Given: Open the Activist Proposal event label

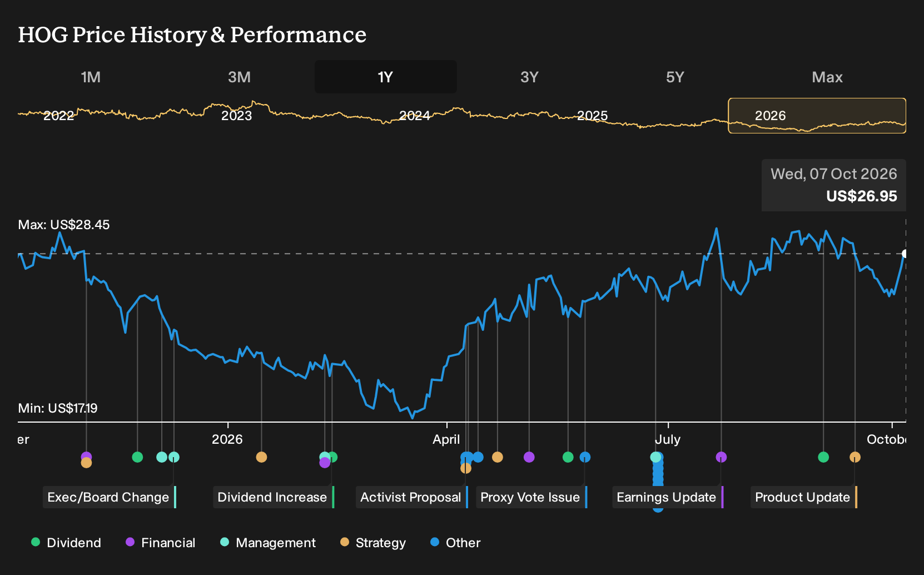Looking at the screenshot, I should point(411,497).
